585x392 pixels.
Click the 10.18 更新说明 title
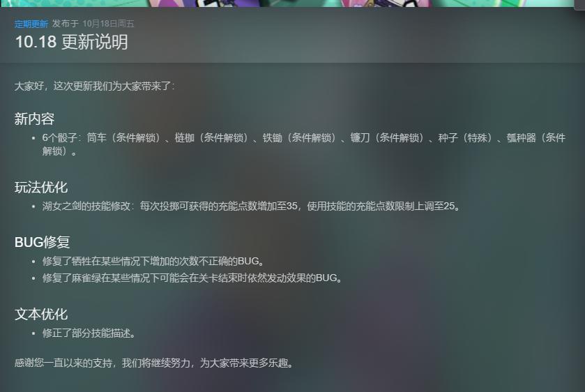(71, 42)
